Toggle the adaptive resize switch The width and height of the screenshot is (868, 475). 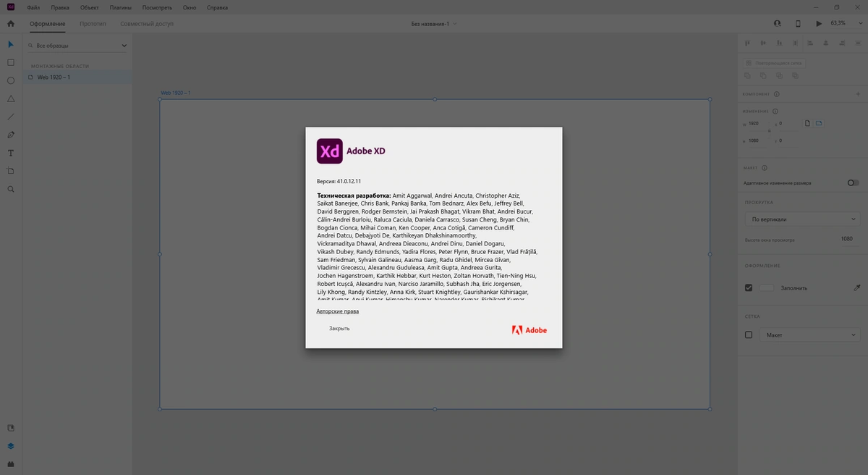[854, 183]
